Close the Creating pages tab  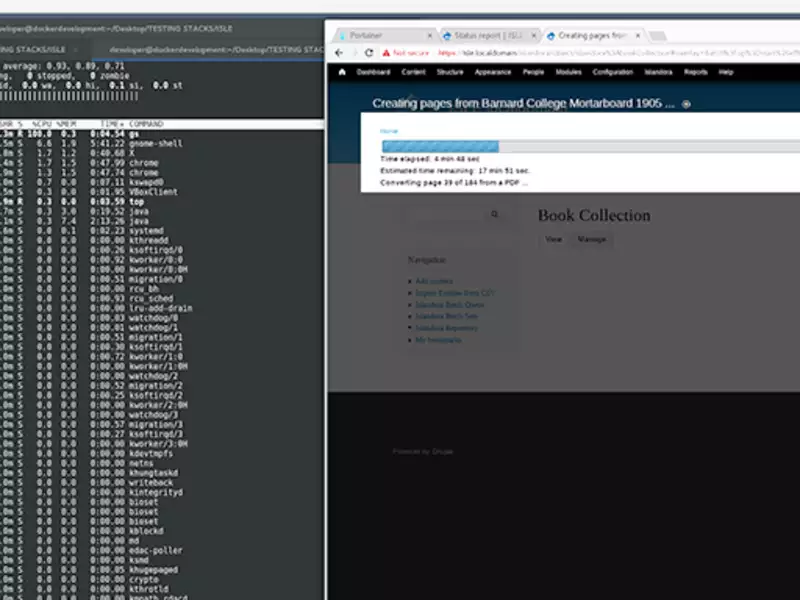(638, 35)
